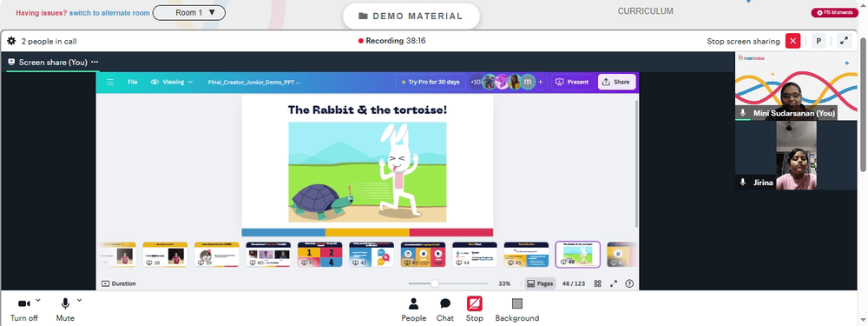
Task: Expand camera options chevron
Action: 38,300
